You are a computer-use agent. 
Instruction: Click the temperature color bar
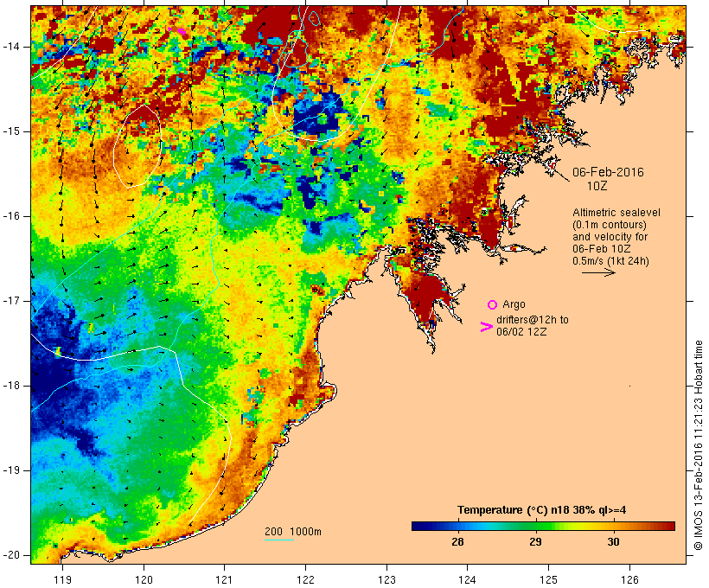pos(543,526)
